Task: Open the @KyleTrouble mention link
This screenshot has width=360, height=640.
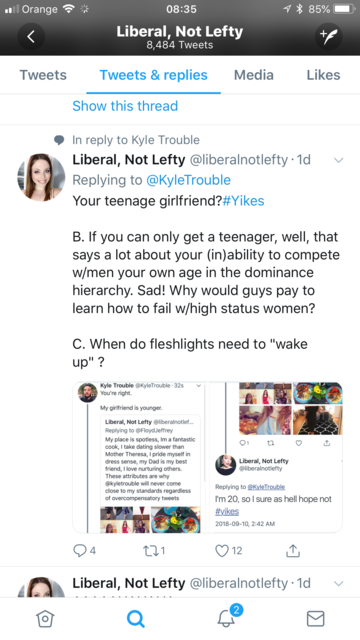Action: tap(188, 180)
